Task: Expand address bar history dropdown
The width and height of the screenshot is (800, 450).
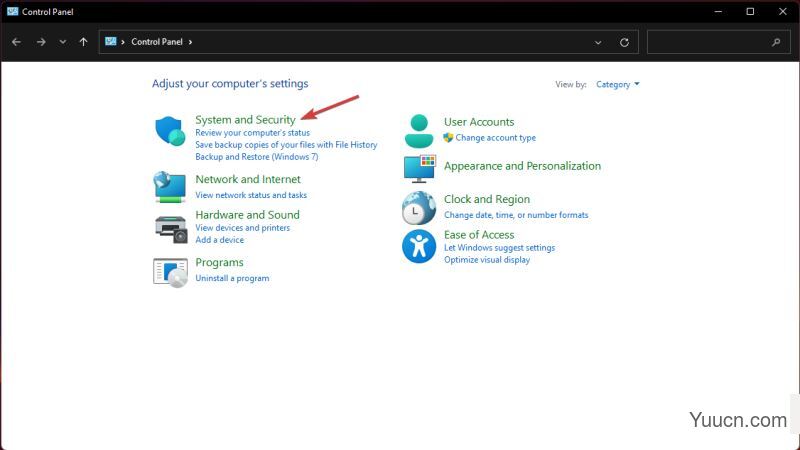Action: click(598, 42)
